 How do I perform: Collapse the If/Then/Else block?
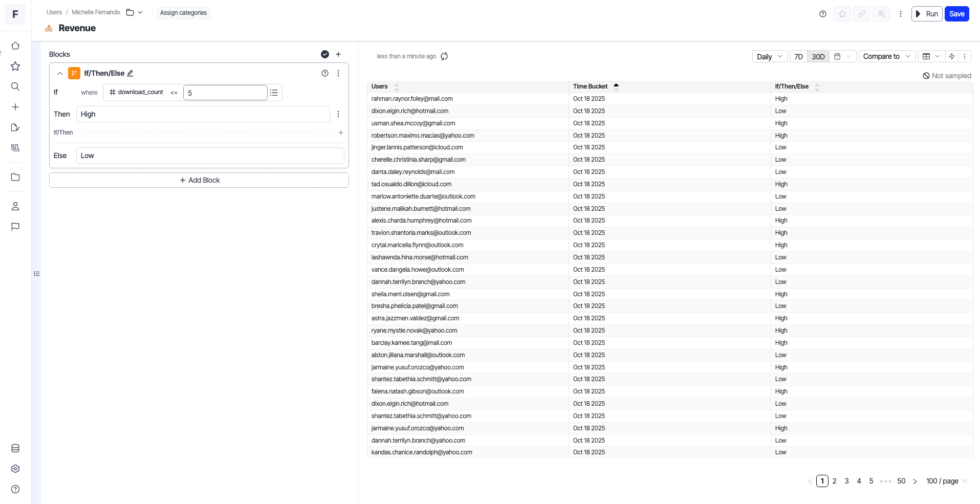coord(60,73)
